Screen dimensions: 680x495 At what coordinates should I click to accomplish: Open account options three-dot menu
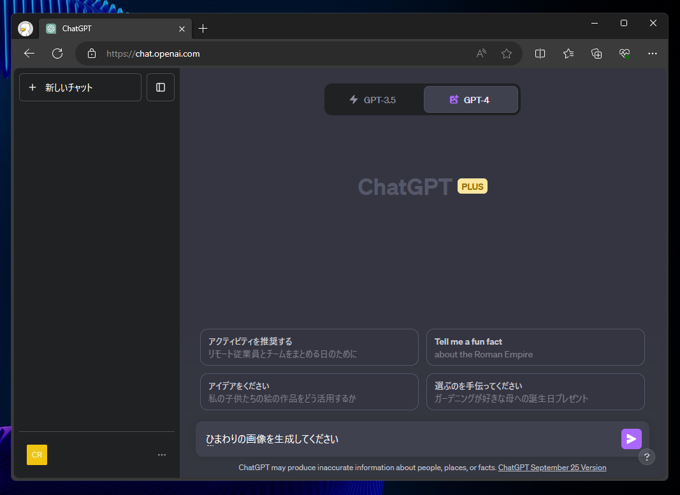pos(162,455)
